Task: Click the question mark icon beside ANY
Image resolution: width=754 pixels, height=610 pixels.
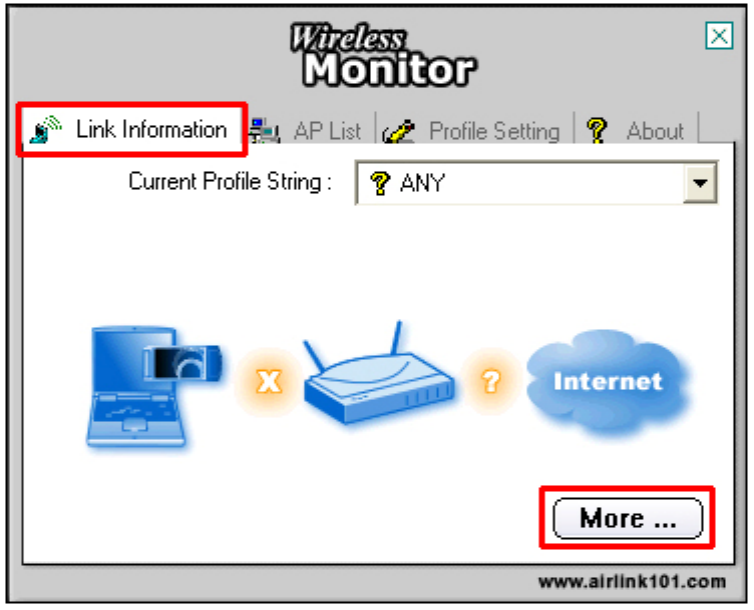Action: coord(380,183)
